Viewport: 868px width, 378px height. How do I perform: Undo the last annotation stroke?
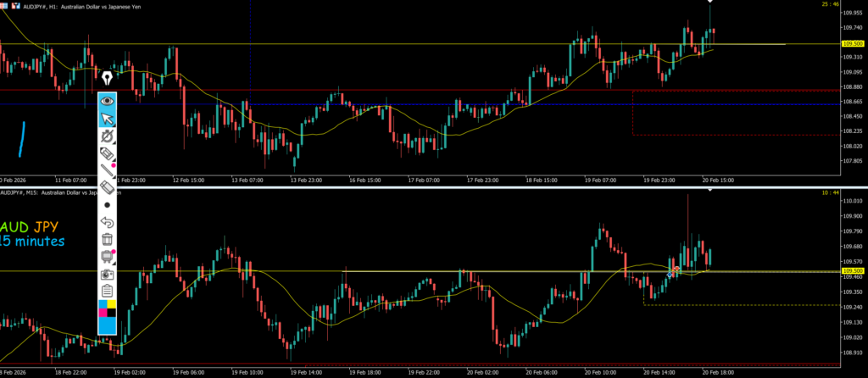(108, 222)
